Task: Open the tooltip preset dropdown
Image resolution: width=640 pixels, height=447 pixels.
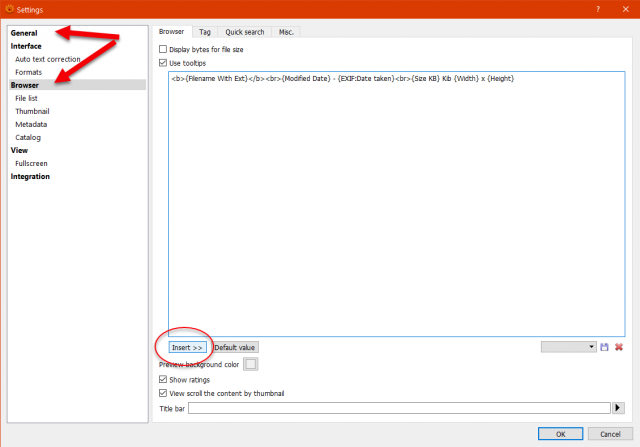Action: coord(568,347)
